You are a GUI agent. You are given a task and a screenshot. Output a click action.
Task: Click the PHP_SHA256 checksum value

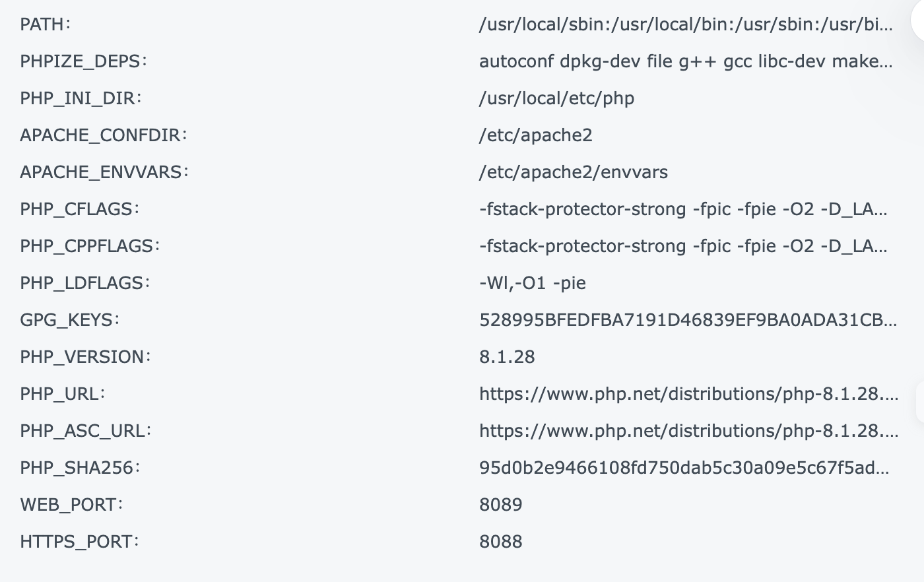pyautogui.click(x=684, y=468)
